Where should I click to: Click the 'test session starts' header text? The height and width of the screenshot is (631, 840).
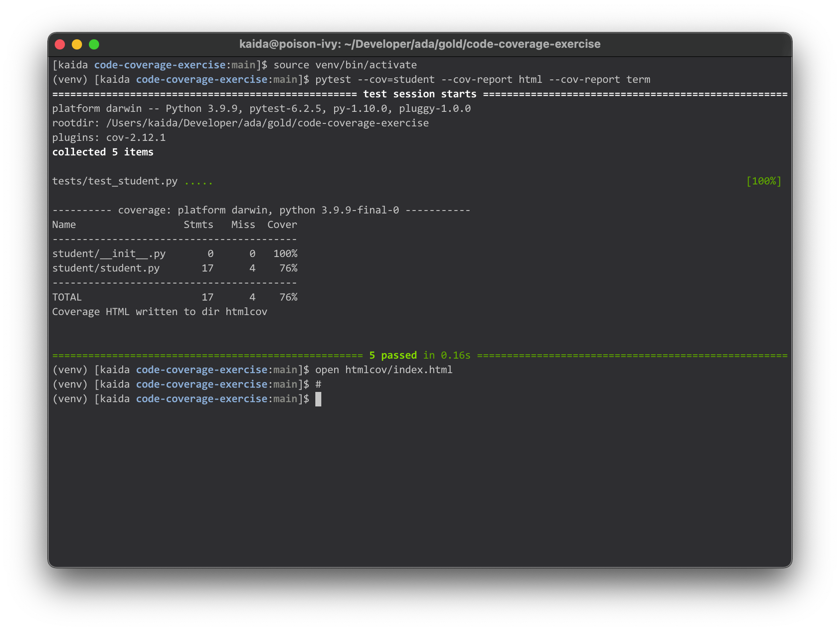coord(419,94)
